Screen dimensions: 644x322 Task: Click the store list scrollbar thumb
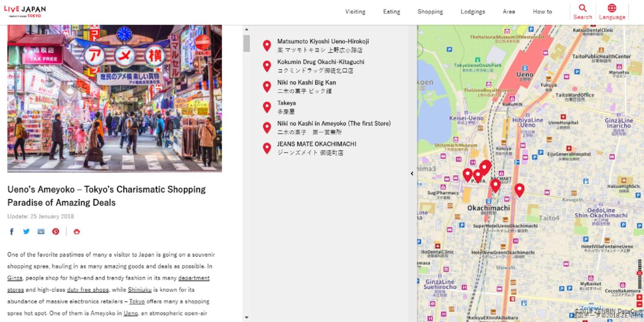point(247,43)
